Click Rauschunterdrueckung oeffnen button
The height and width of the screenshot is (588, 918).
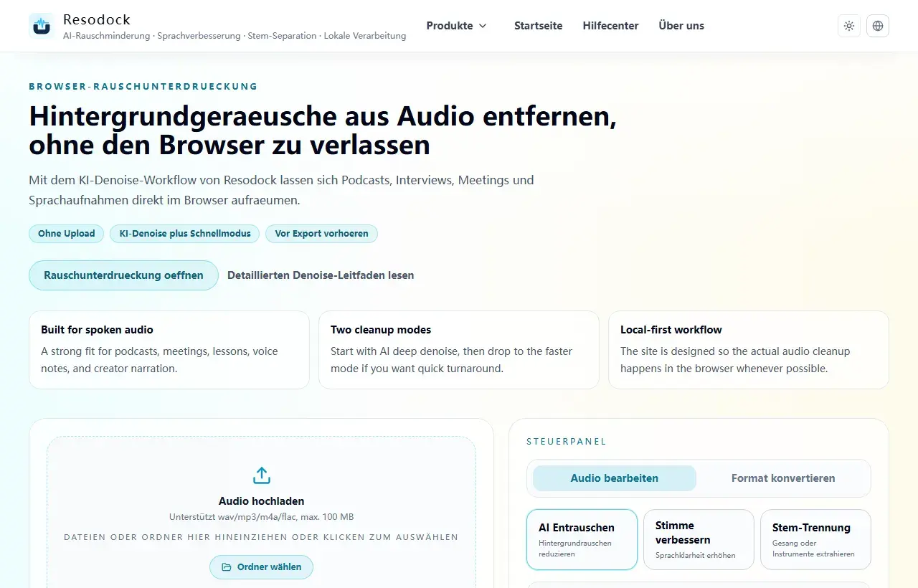pyautogui.click(x=123, y=275)
